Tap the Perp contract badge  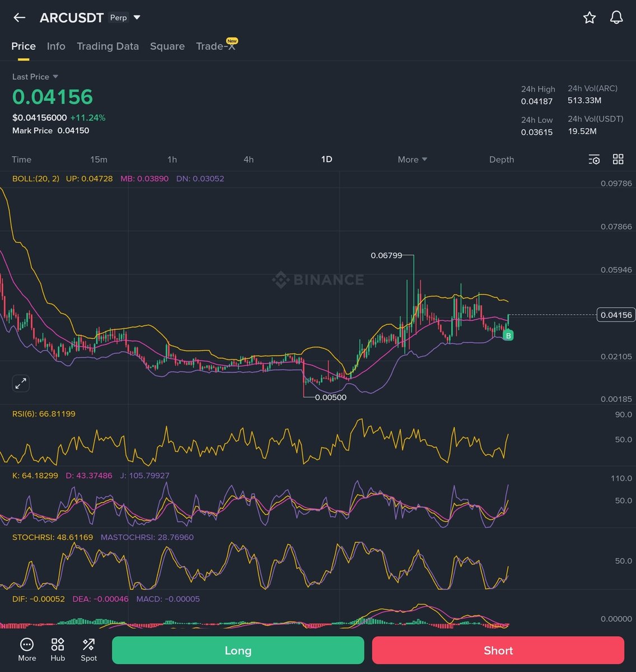tap(119, 17)
